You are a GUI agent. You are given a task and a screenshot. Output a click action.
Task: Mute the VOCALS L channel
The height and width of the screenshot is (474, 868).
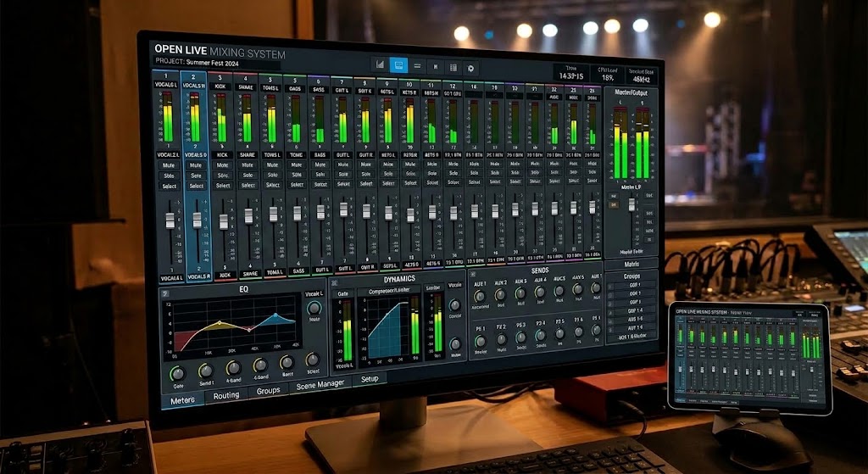pyautogui.click(x=169, y=165)
